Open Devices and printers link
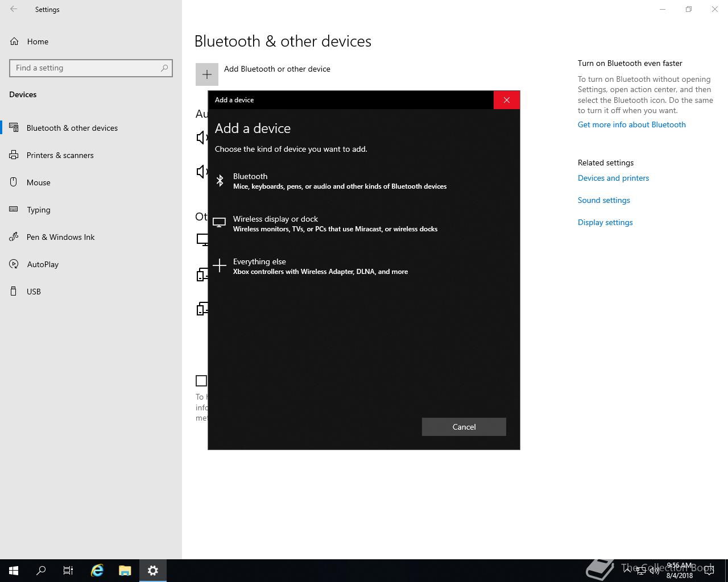Screen dimensions: 728x582 pos(613,178)
